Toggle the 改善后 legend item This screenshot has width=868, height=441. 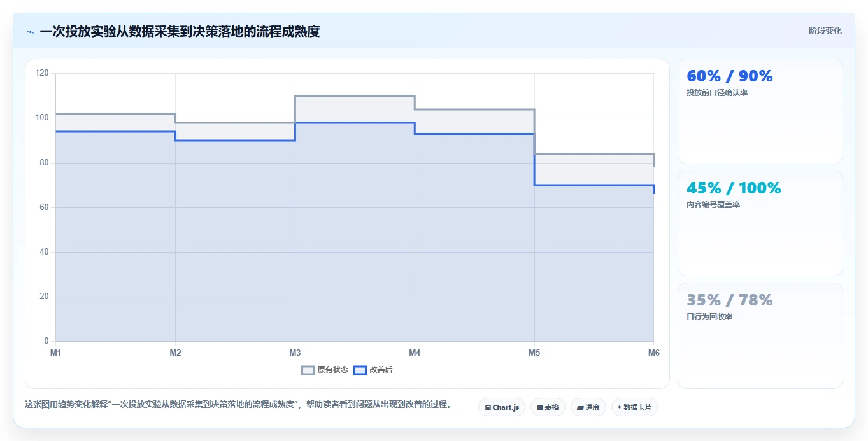(373, 370)
